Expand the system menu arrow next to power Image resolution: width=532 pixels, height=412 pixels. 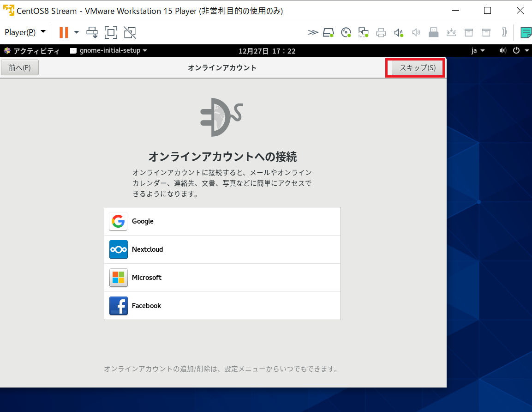click(527, 51)
